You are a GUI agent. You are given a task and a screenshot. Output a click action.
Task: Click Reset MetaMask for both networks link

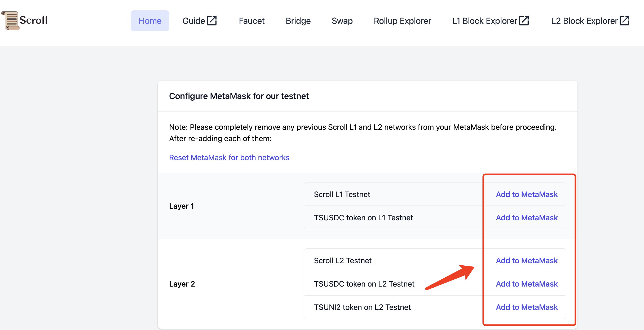[229, 158]
